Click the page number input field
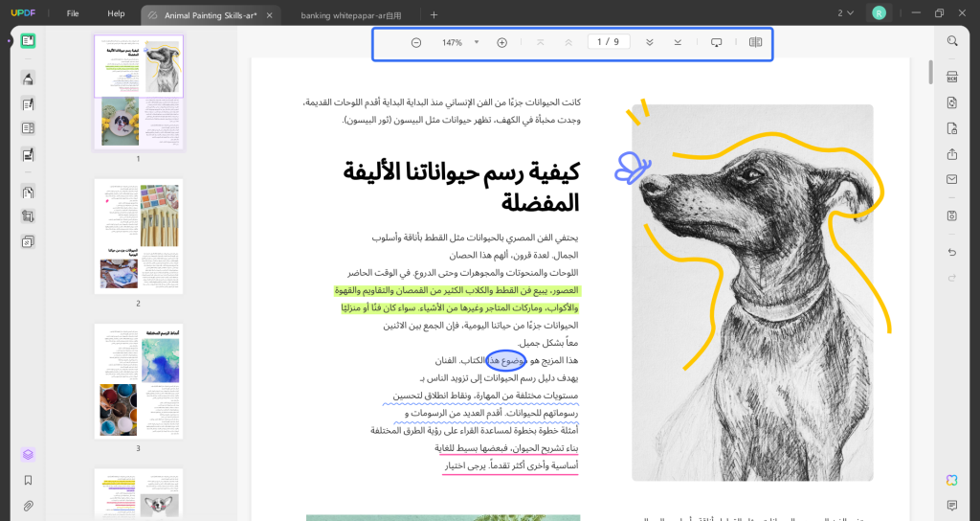 [x=609, y=42]
